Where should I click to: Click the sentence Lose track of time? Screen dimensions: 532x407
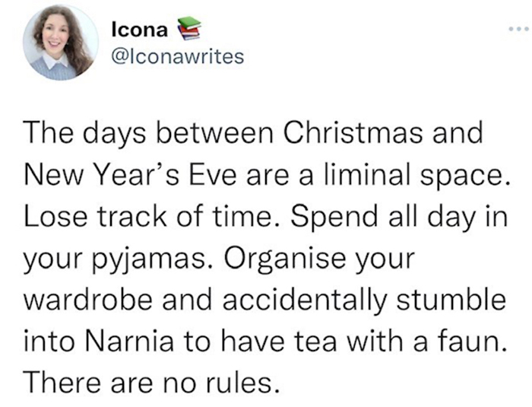[x=139, y=218]
